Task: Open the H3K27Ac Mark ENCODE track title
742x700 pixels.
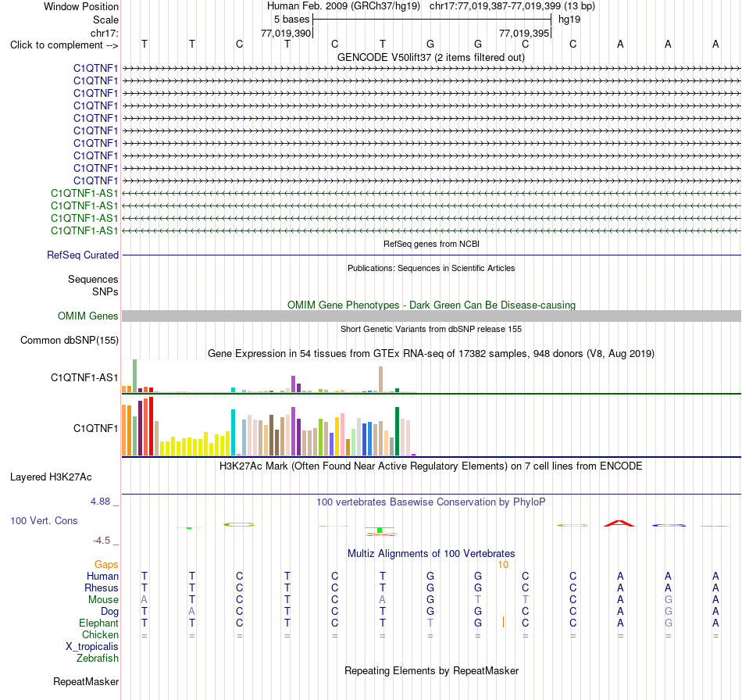Action: click(x=431, y=466)
